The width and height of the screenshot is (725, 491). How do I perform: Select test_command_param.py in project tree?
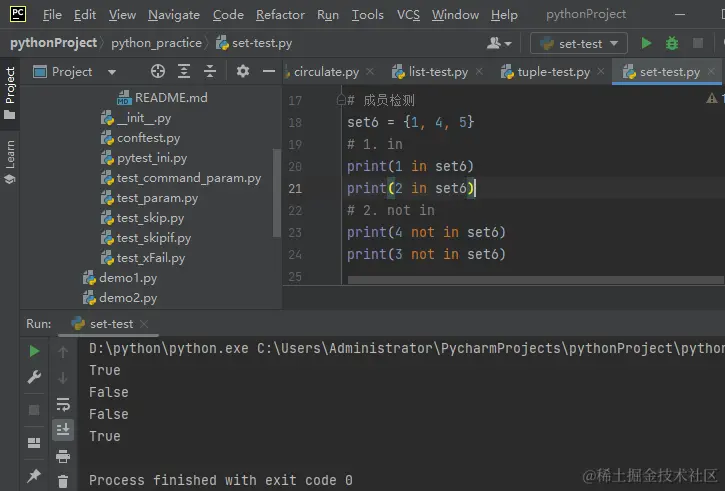click(181, 178)
